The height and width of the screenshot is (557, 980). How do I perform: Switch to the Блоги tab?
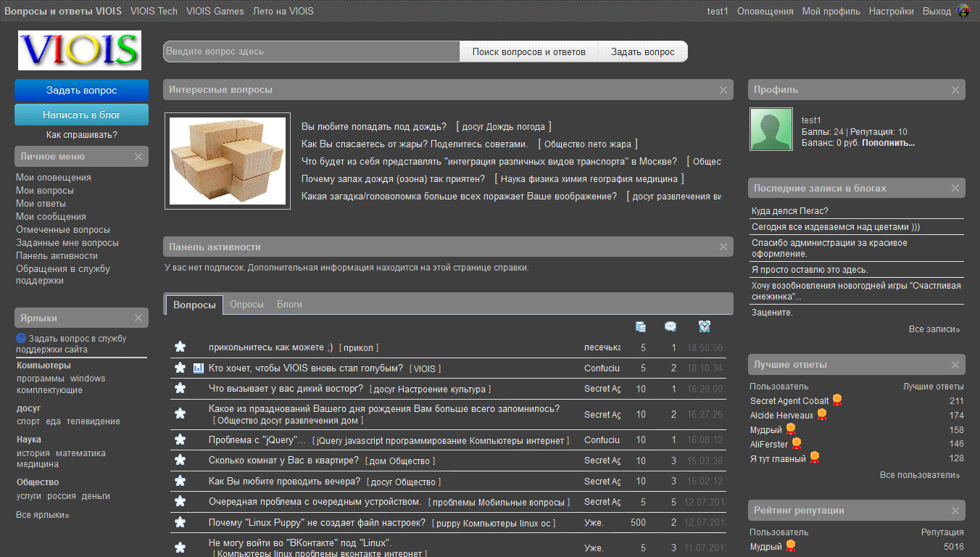click(x=289, y=305)
